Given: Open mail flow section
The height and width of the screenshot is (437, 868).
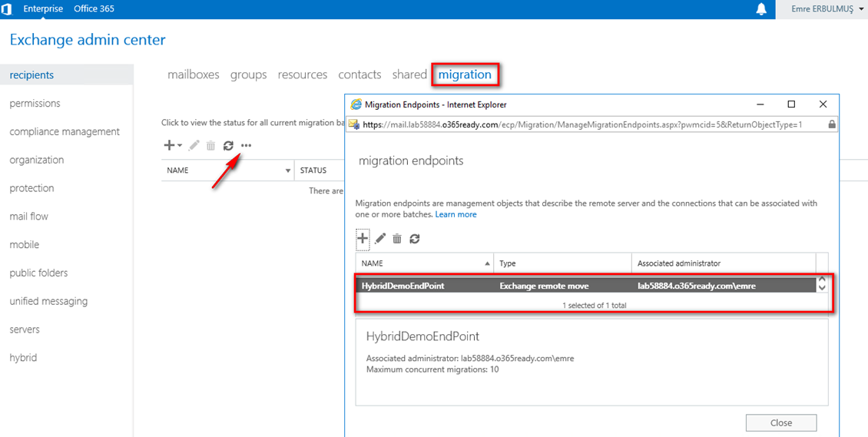Looking at the screenshot, I should pyautogui.click(x=28, y=217).
